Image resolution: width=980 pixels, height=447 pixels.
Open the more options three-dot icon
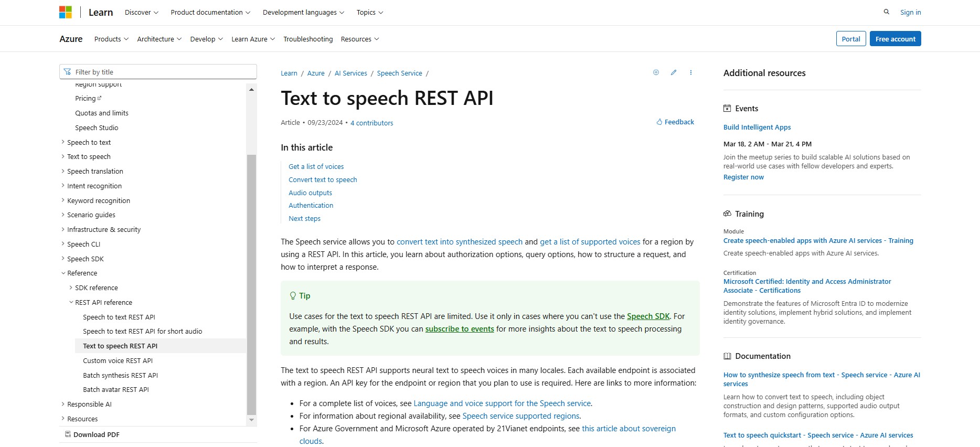coord(691,72)
